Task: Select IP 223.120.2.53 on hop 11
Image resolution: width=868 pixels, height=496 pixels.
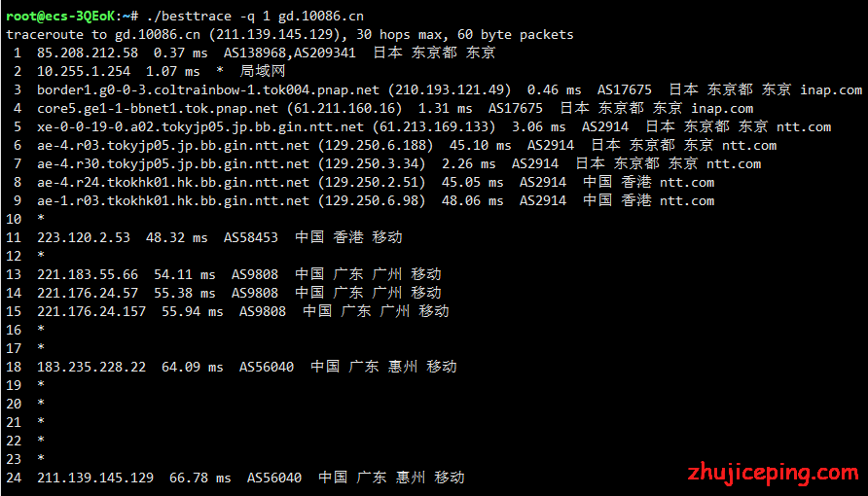Action: (84, 237)
